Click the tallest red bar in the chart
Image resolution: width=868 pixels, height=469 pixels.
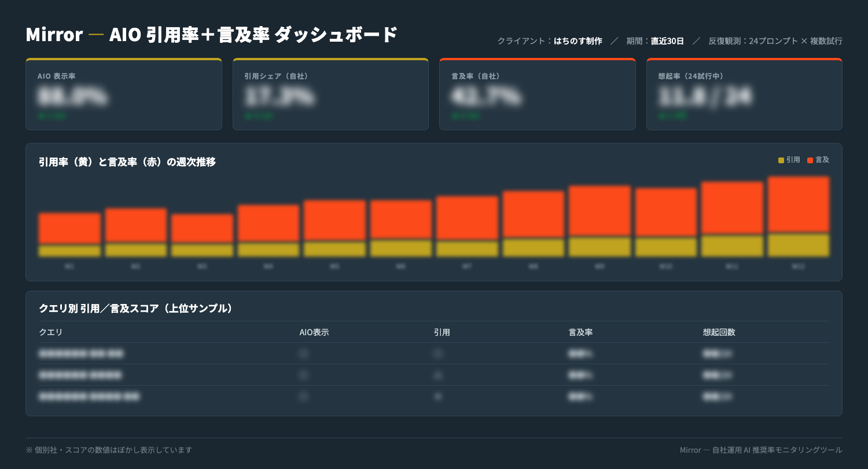click(x=799, y=204)
